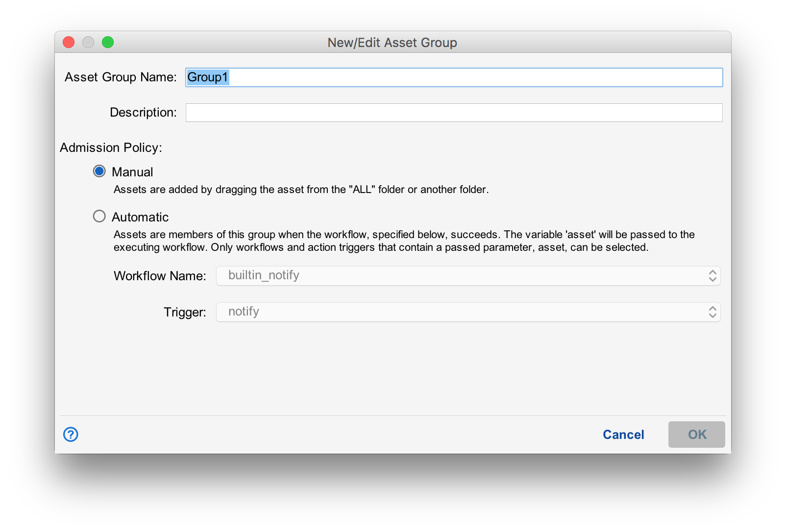
Task: Select the Group1 text in name field
Action: click(x=209, y=77)
